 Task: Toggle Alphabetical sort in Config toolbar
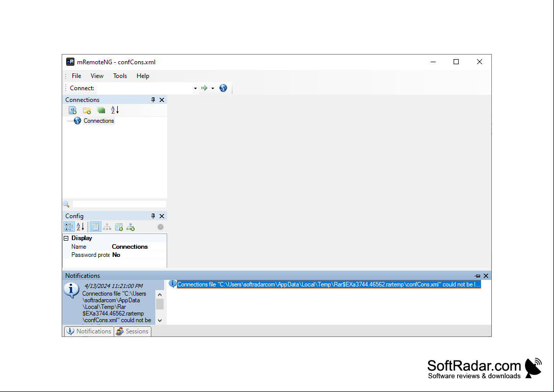tap(80, 227)
